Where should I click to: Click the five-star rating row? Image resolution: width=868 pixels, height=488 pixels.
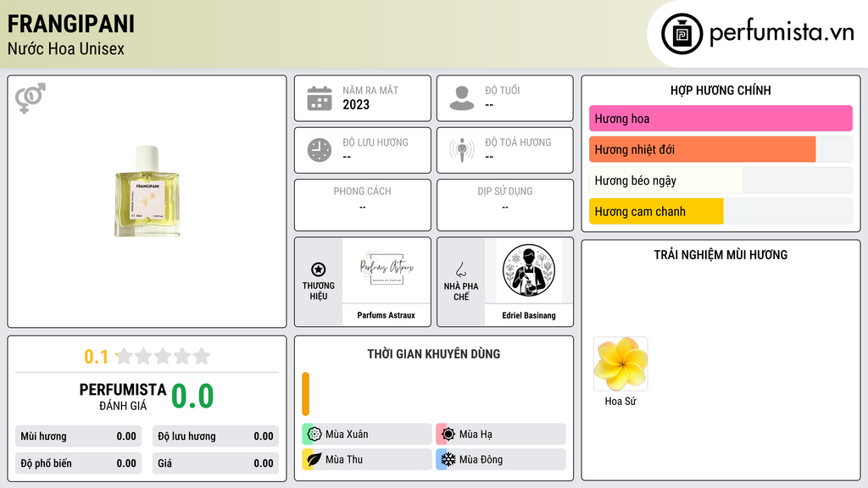point(163,356)
